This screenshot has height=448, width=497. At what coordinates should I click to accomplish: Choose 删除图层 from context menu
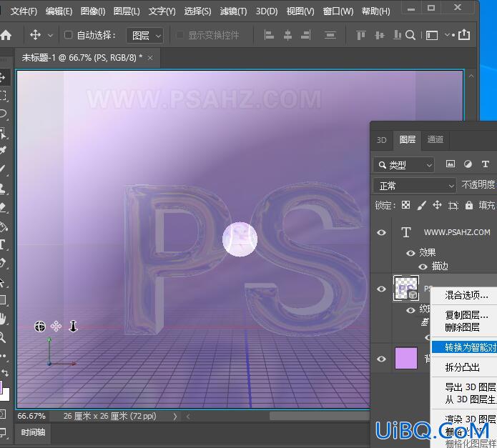(462, 327)
